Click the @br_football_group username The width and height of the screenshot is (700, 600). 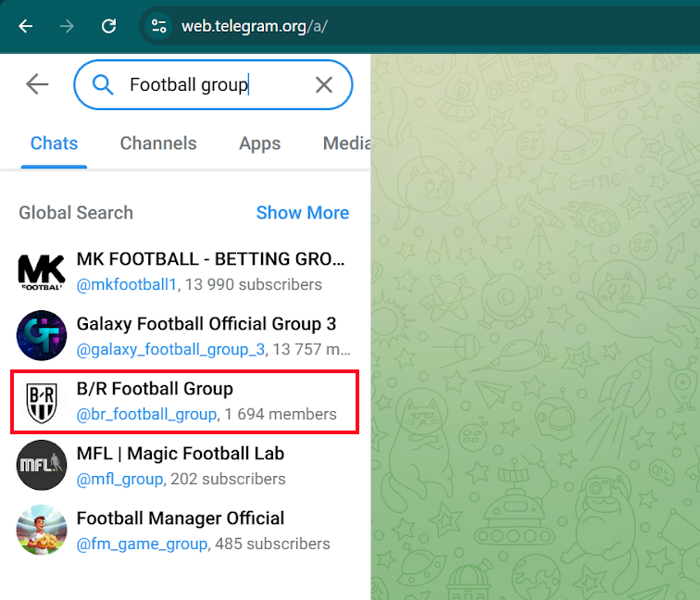147,414
